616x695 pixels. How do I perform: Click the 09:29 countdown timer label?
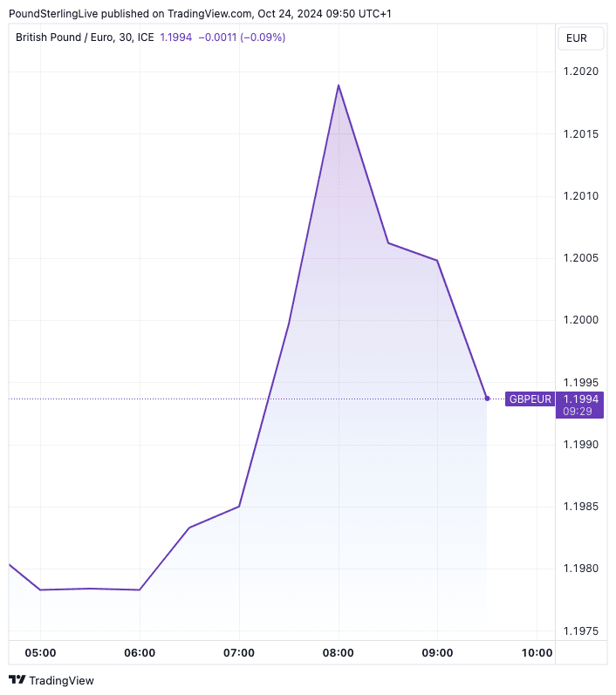click(578, 411)
